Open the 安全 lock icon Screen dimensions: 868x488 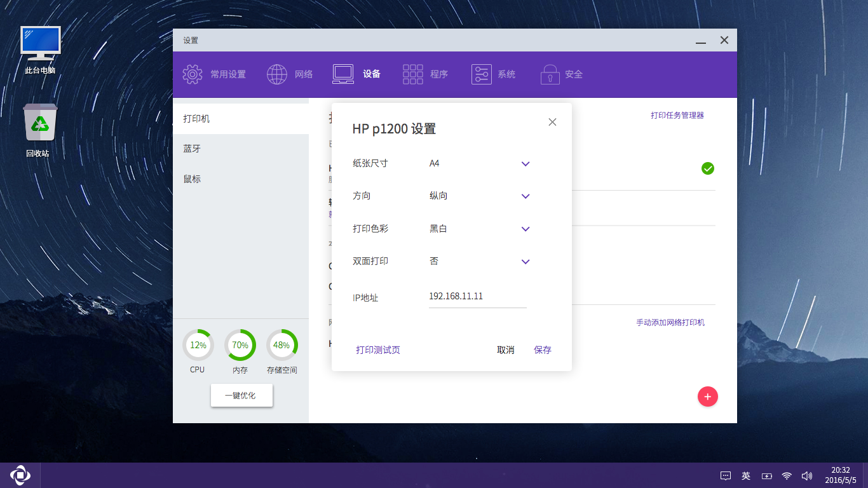[550, 74]
